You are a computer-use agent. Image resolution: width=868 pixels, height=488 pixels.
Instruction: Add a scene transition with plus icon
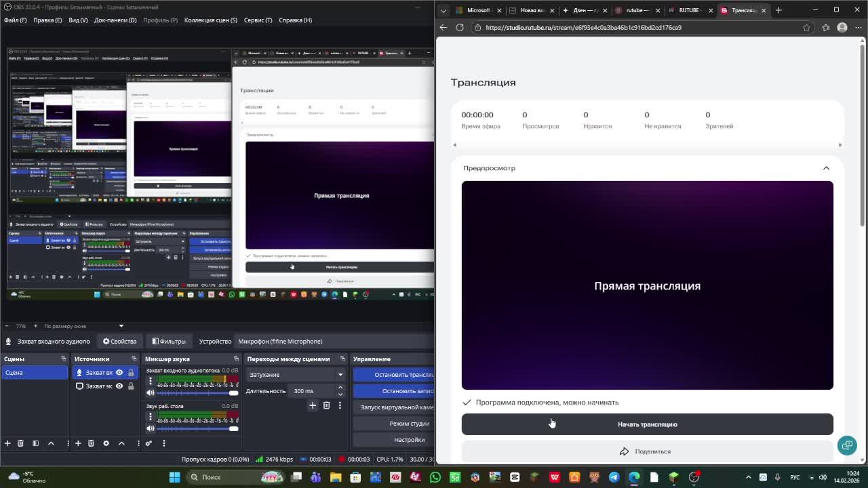313,405
